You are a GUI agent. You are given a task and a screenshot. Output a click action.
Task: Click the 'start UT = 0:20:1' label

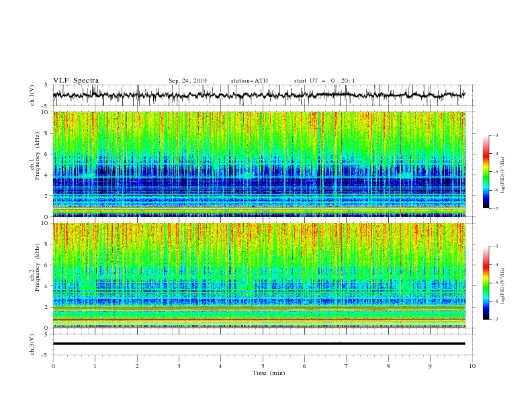pos(324,81)
